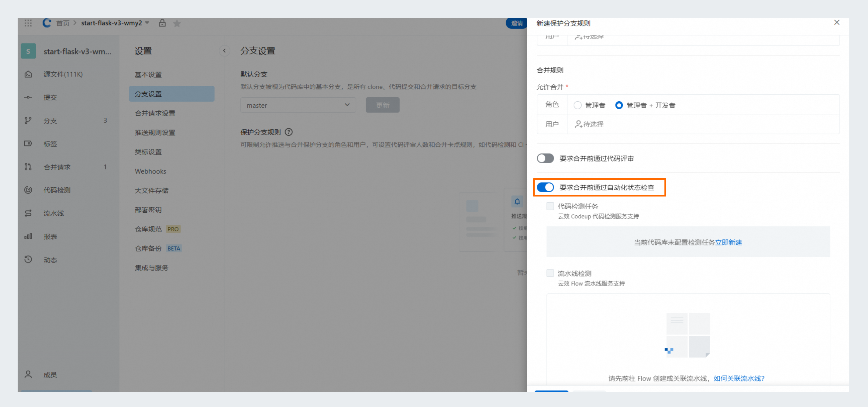The width and height of the screenshot is (868, 407).
Task: Collapse the settings menu panel chevron
Action: [x=224, y=51]
